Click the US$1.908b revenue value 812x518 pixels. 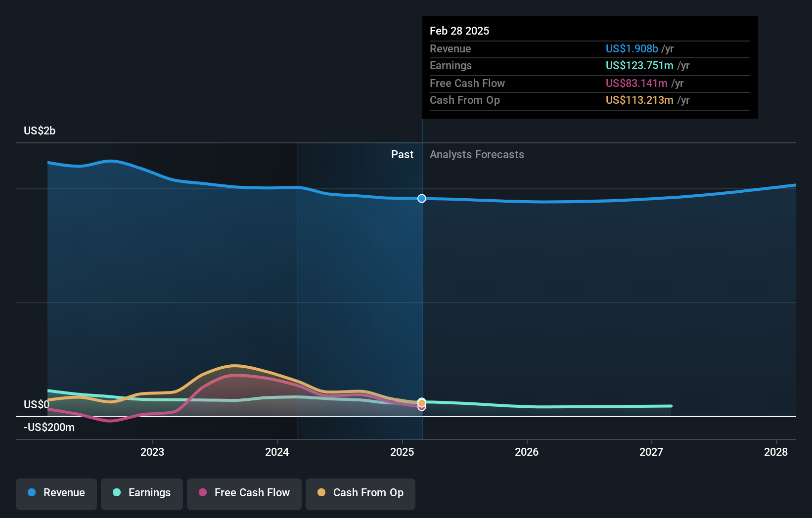(x=632, y=48)
